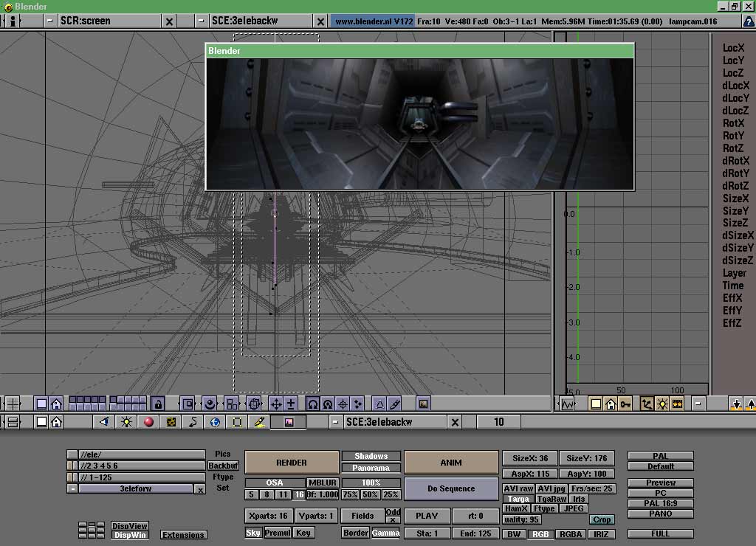Toggle the Crop option

[x=602, y=519]
